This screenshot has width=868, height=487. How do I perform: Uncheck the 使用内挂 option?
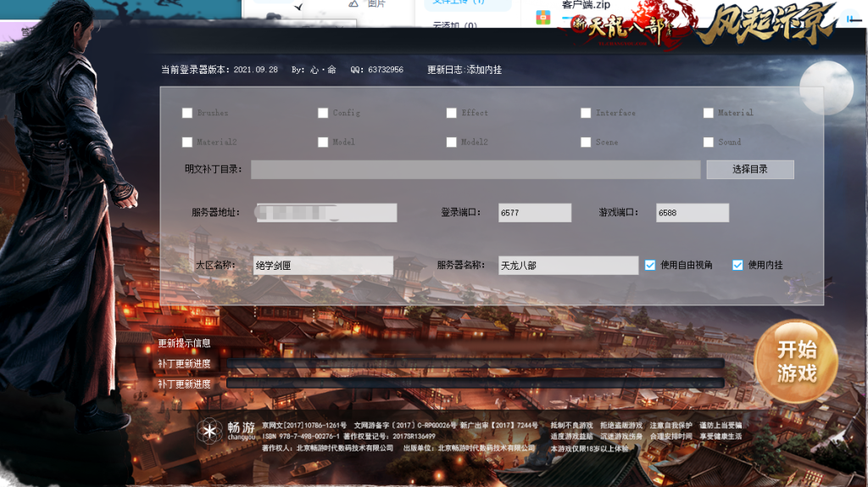click(737, 266)
